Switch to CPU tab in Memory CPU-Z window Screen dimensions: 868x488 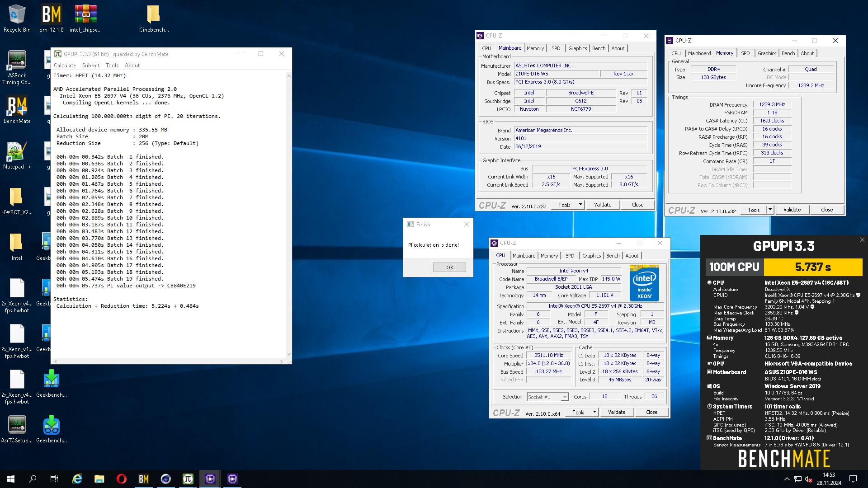point(676,53)
